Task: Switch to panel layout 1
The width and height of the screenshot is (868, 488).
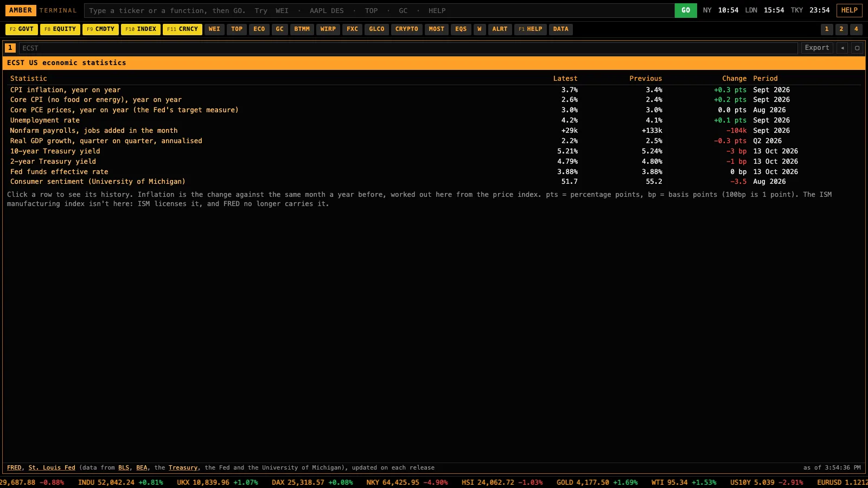Action: coord(827,29)
